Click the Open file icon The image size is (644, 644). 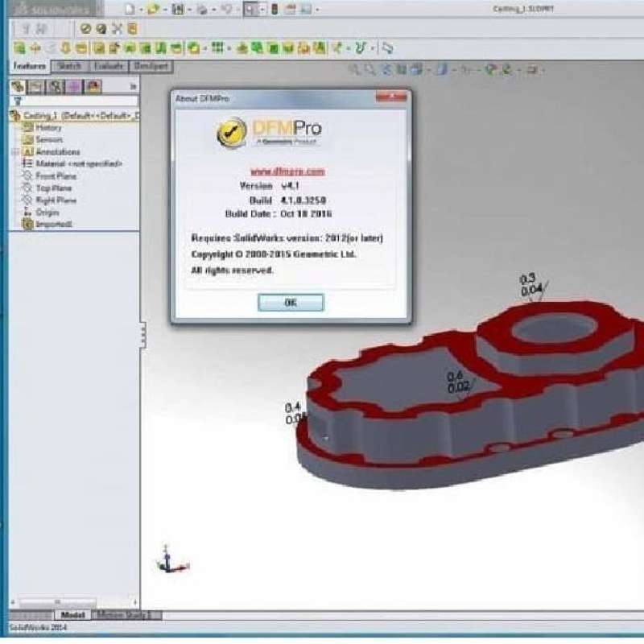tap(153, 9)
